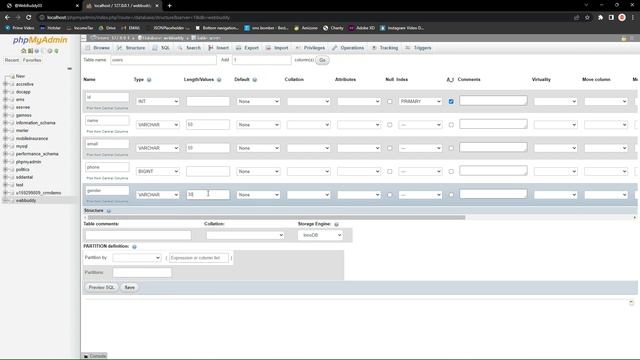Click the help icon beside PARTITION definition

tap(134, 247)
